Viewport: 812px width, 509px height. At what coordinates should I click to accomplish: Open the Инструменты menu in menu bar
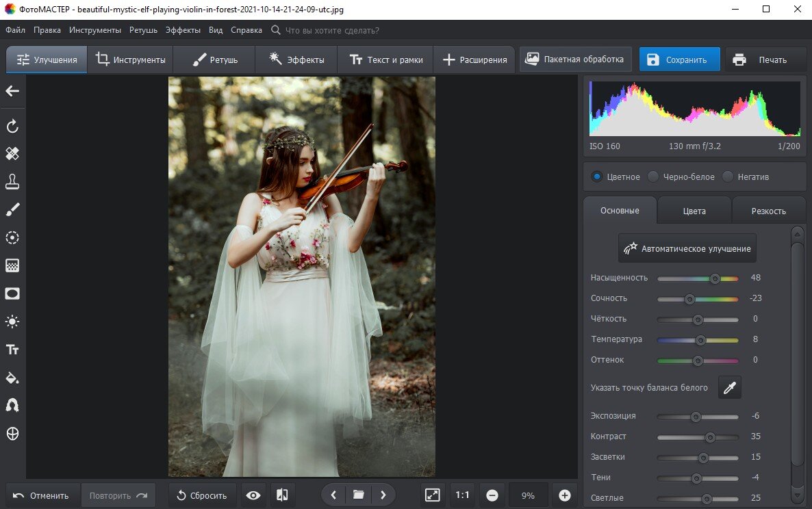click(94, 30)
